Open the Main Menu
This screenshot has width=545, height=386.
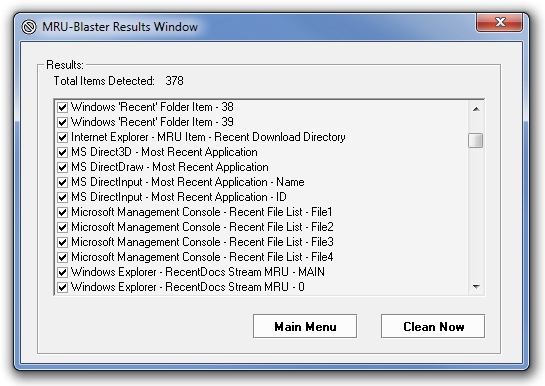[x=305, y=326]
